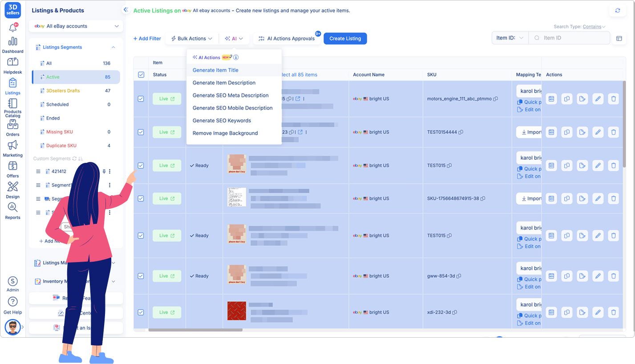Open table column layout settings icon

coord(619,38)
